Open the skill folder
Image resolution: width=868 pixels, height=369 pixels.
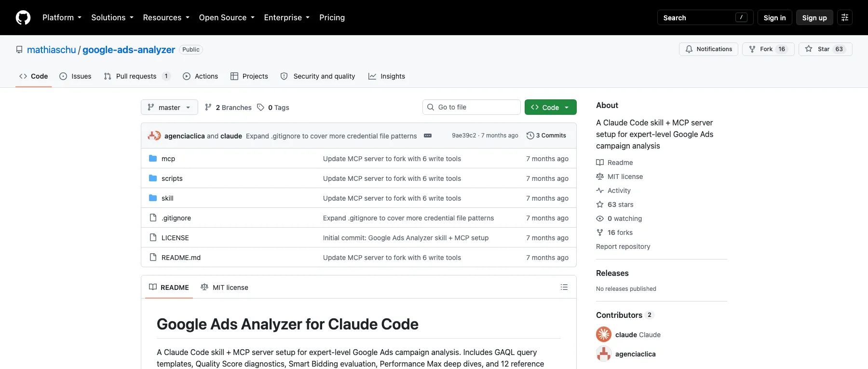point(167,198)
